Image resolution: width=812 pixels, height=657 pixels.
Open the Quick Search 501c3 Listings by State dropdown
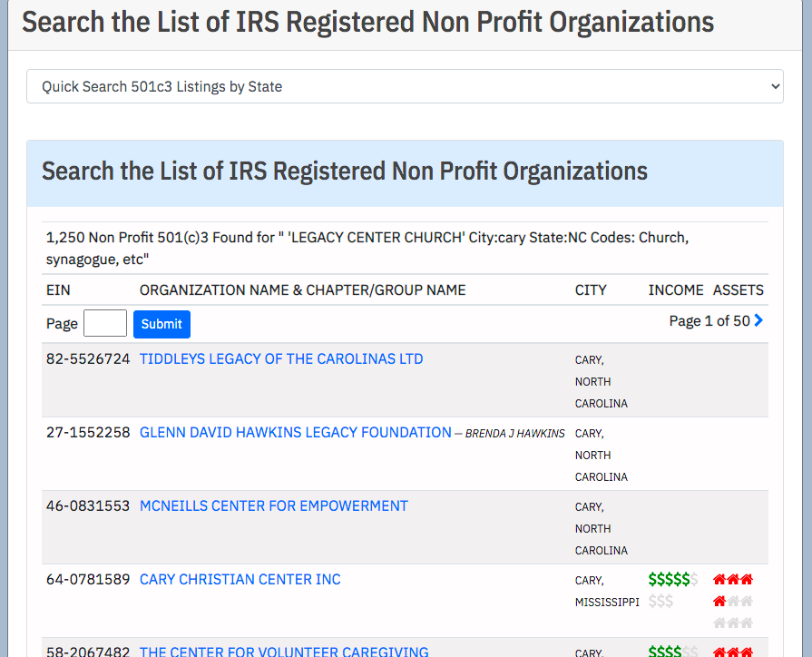click(405, 86)
